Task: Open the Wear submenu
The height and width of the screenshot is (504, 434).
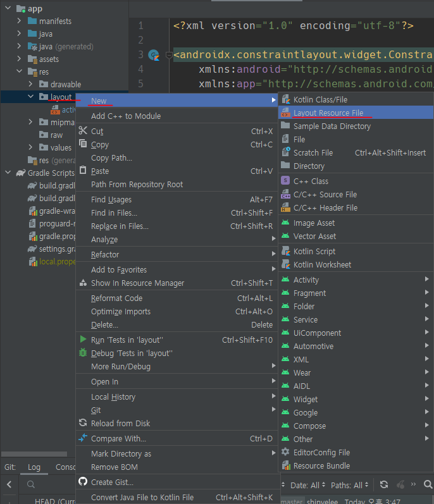Action: click(356, 372)
